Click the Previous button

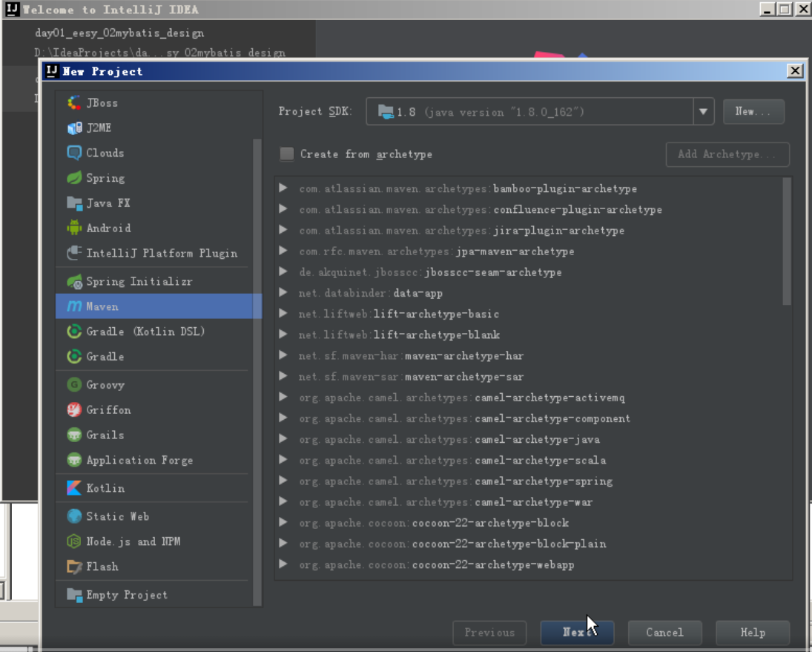point(489,632)
